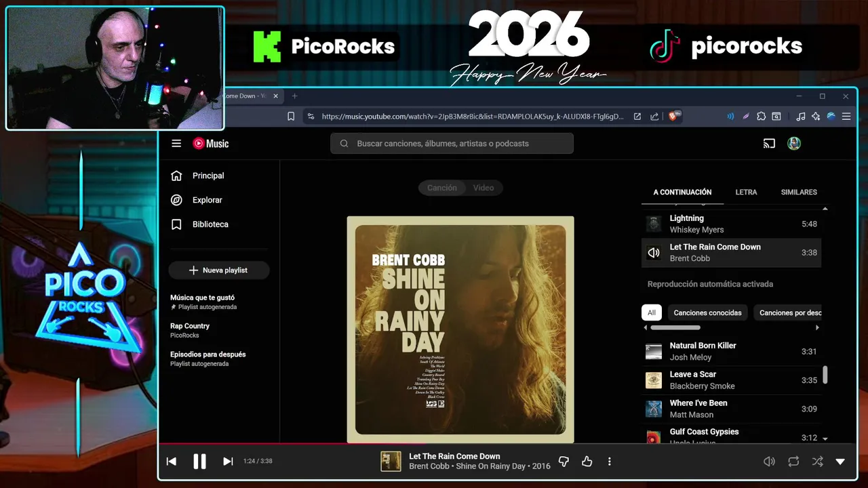Skip to the previous track
This screenshot has width=868, height=488.
[172, 462]
